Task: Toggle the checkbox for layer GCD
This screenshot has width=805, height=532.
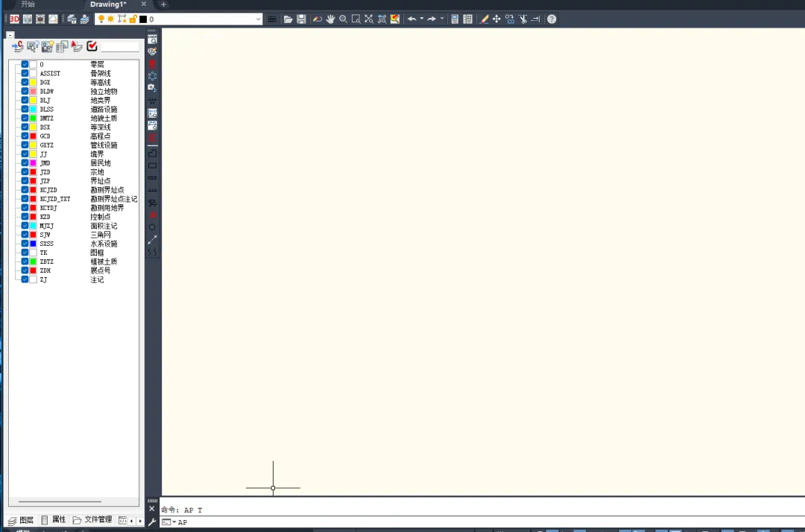Action: tap(25, 136)
